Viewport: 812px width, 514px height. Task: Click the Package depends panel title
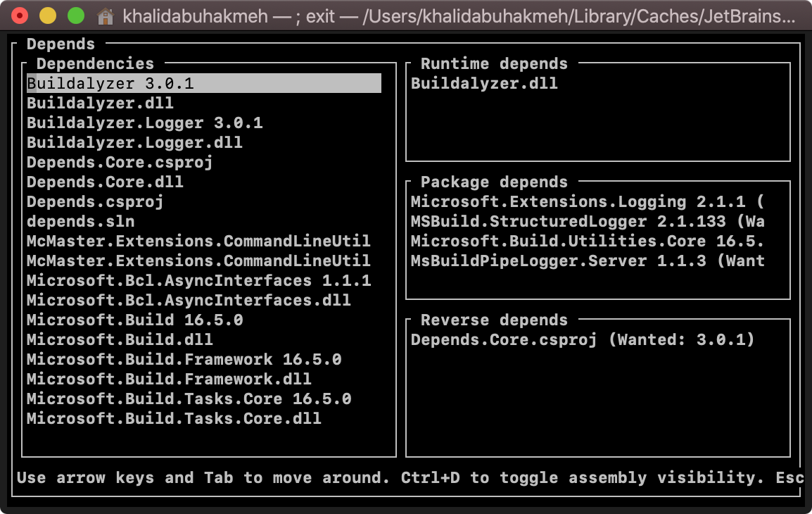[x=494, y=182]
